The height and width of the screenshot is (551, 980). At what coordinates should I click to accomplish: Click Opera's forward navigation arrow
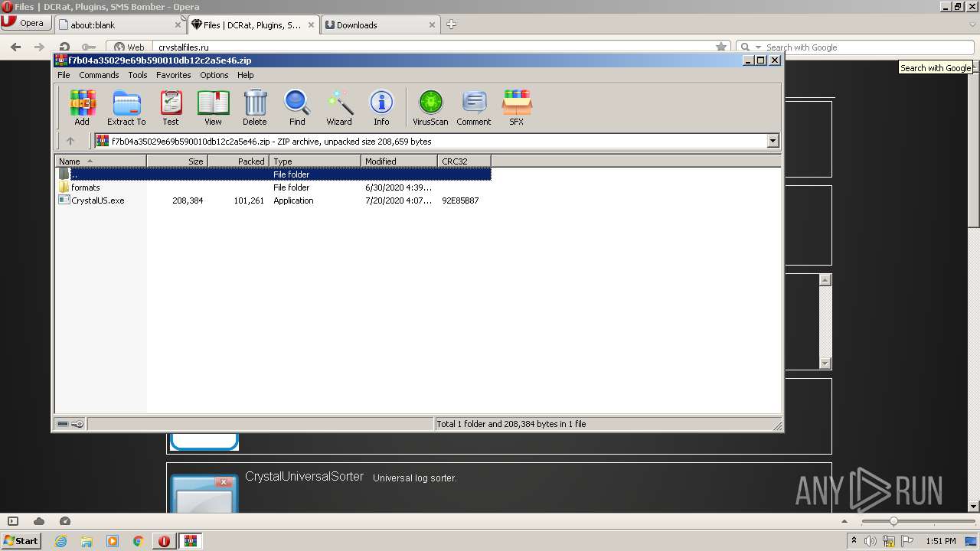pos(38,47)
